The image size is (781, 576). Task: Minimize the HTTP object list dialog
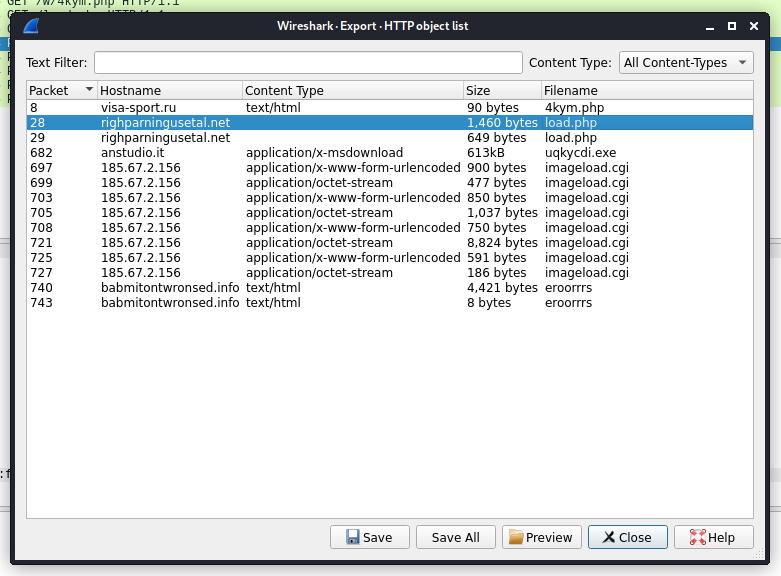(710, 26)
